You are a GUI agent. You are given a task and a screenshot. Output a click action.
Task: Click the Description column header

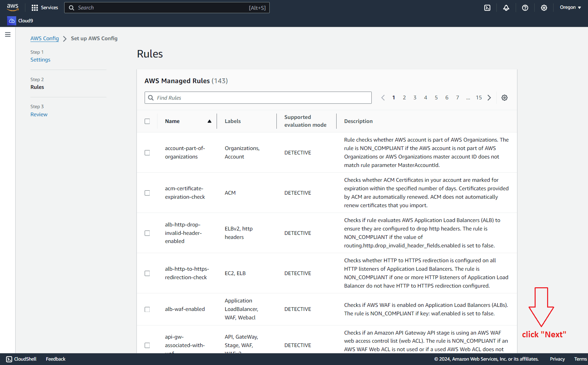point(358,121)
